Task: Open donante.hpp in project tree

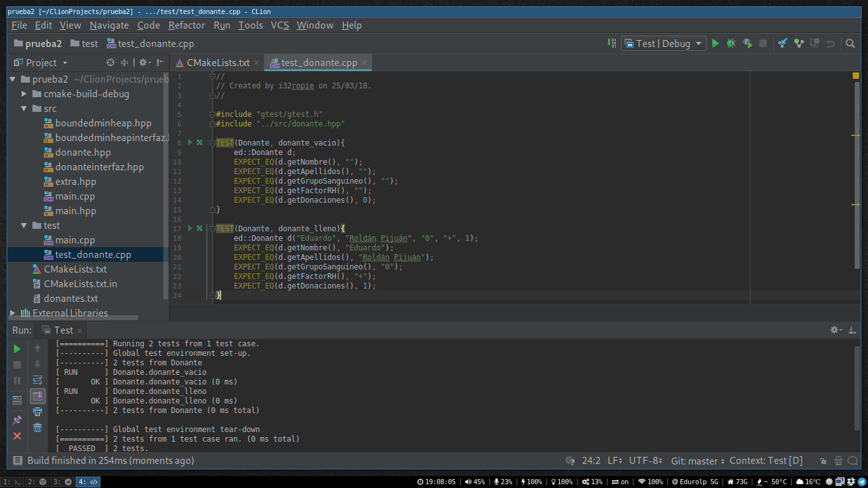Action: pos(83,152)
